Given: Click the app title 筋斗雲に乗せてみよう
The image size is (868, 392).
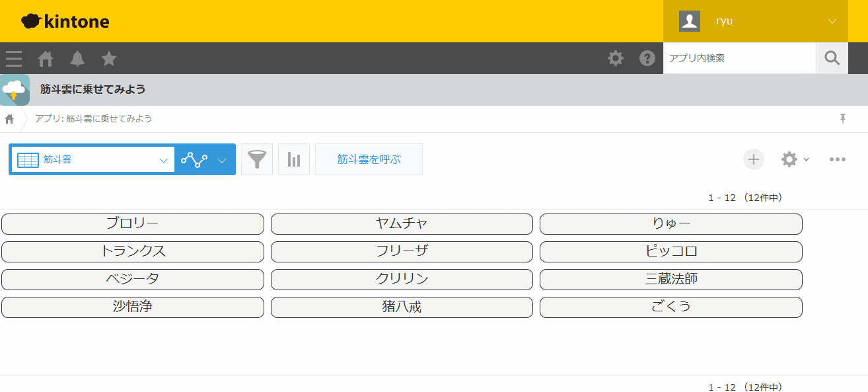Looking at the screenshot, I should (x=92, y=89).
